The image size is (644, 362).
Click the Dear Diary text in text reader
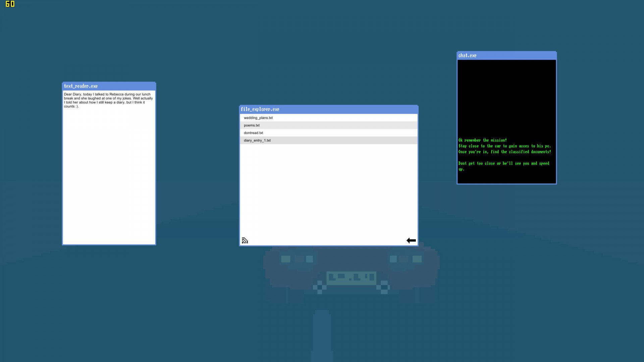[108, 100]
